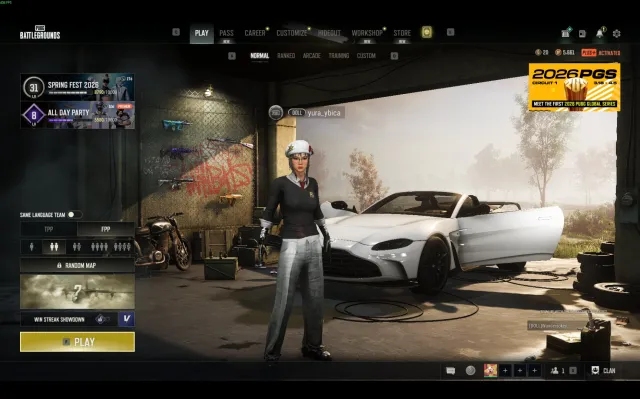Image resolution: width=640 pixels, height=399 pixels.
Task: Select TPP perspective
Action: 49,229
